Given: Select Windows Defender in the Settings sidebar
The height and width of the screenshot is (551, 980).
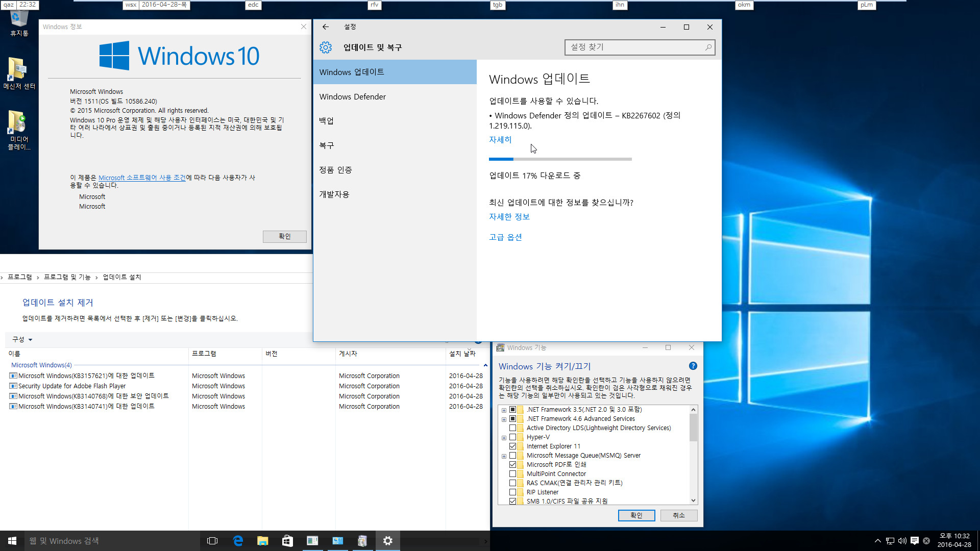Looking at the screenshot, I should point(395,96).
